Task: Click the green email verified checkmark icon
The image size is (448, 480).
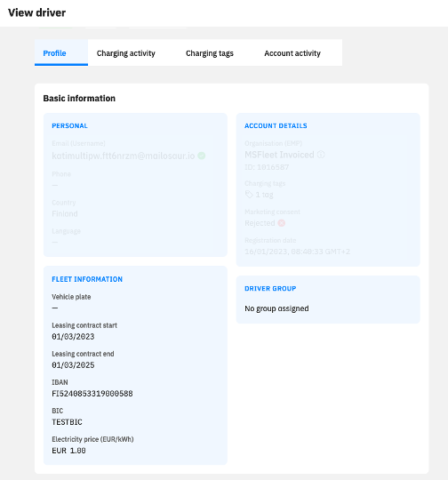Action: tap(201, 156)
